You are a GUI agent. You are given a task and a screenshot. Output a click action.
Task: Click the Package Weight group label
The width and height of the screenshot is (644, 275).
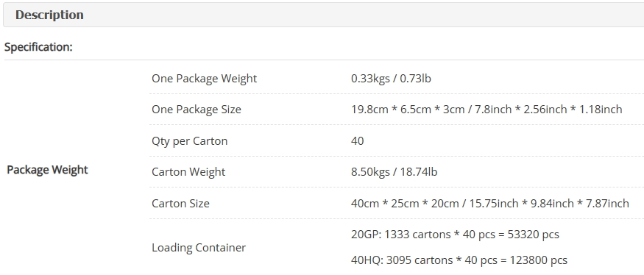click(x=47, y=170)
